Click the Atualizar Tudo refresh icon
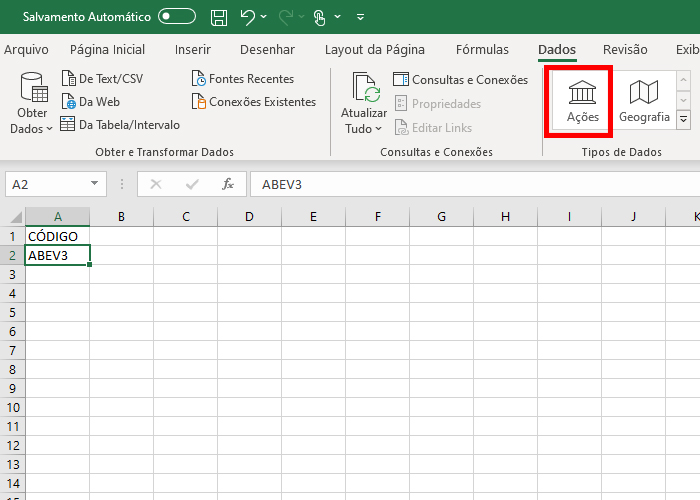 (365, 88)
